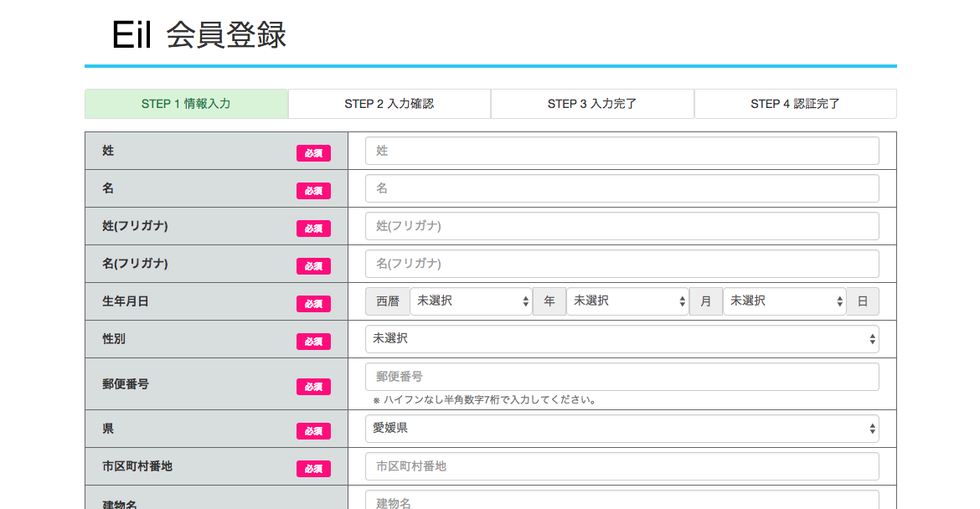Click the 郵便番号 postal code field
Image resolution: width=980 pixels, height=509 pixels.
coord(622,377)
